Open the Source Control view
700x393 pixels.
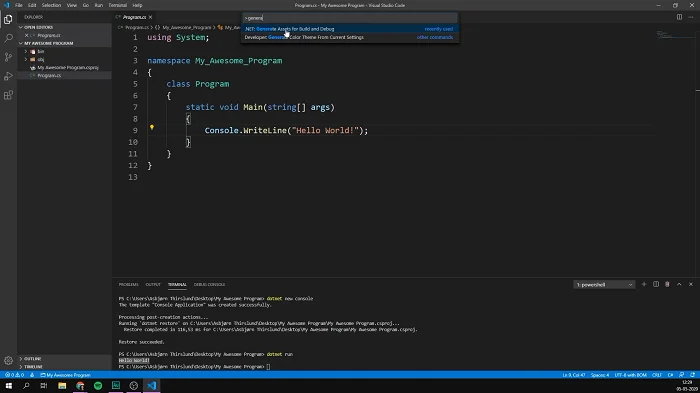coord(8,57)
